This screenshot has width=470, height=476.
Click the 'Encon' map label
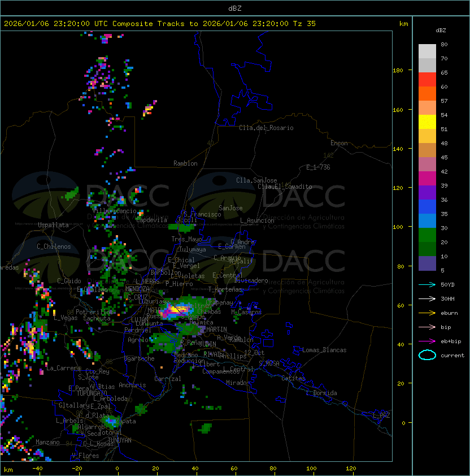339,143
